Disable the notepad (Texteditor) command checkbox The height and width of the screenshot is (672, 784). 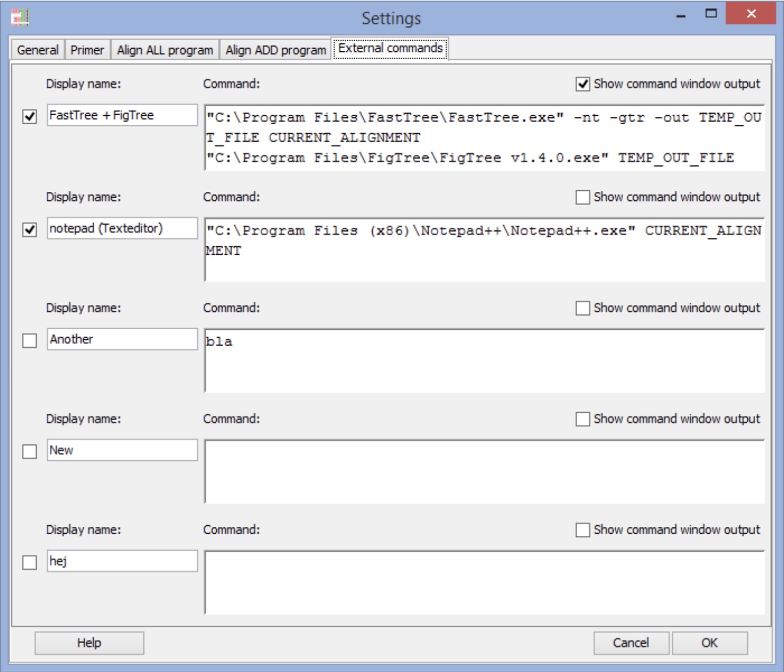tap(29, 230)
